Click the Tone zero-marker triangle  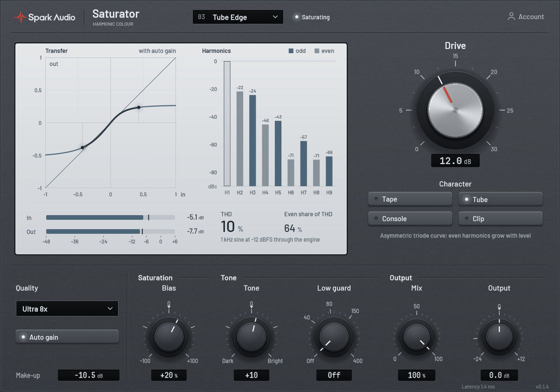(252, 307)
